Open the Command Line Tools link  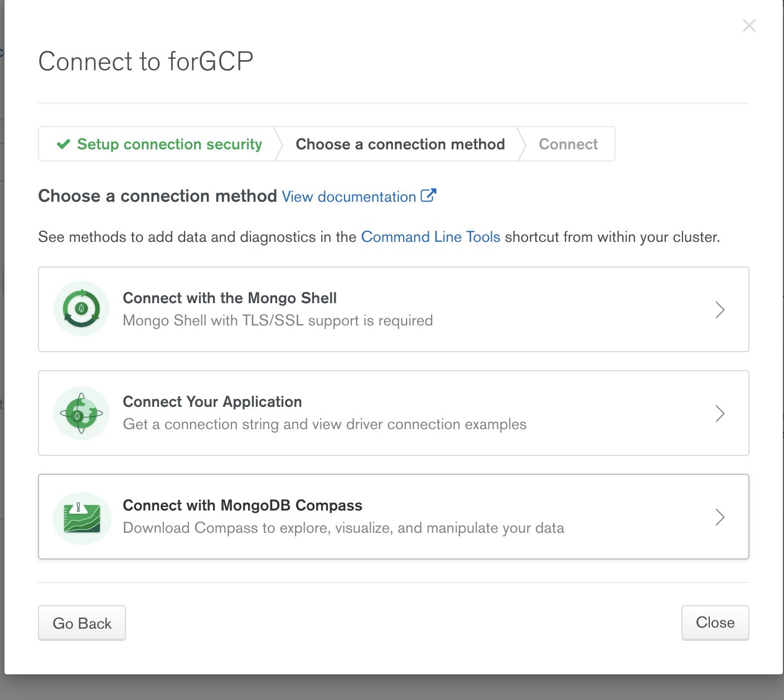pyautogui.click(x=430, y=237)
